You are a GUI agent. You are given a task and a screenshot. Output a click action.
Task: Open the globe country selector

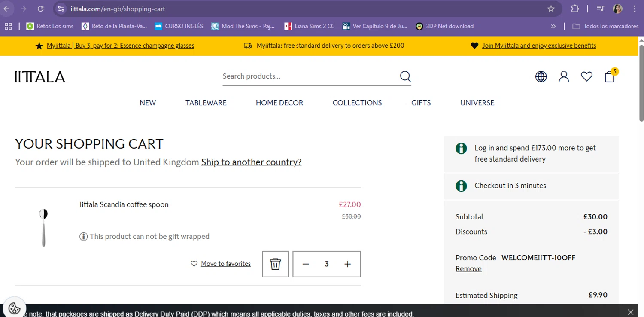coord(541,76)
